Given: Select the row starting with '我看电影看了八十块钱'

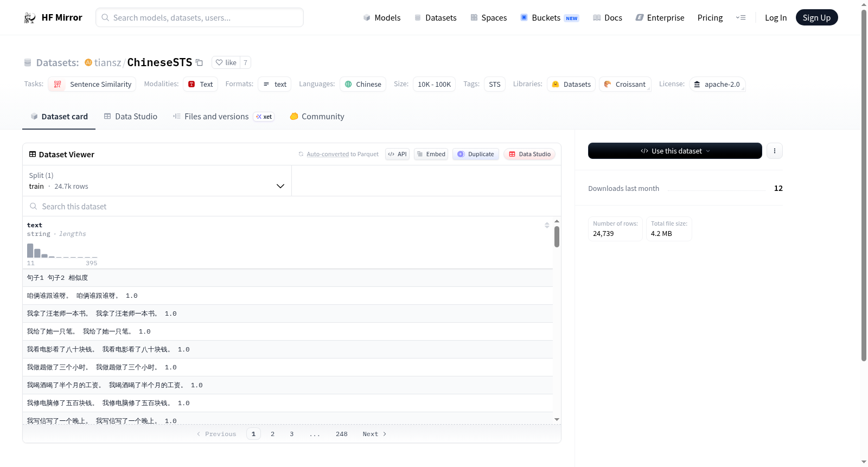Looking at the screenshot, I should (x=288, y=349).
